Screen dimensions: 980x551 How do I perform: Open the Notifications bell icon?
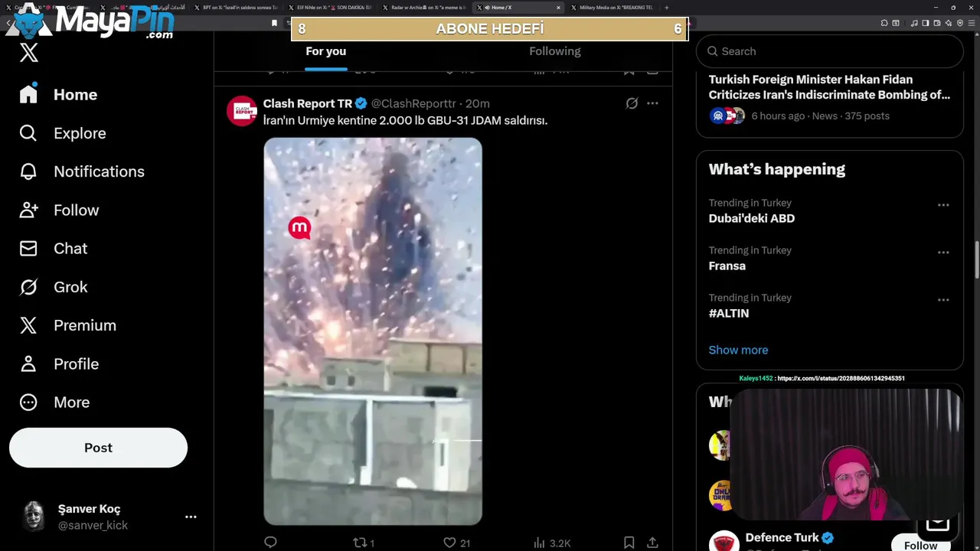coord(28,171)
